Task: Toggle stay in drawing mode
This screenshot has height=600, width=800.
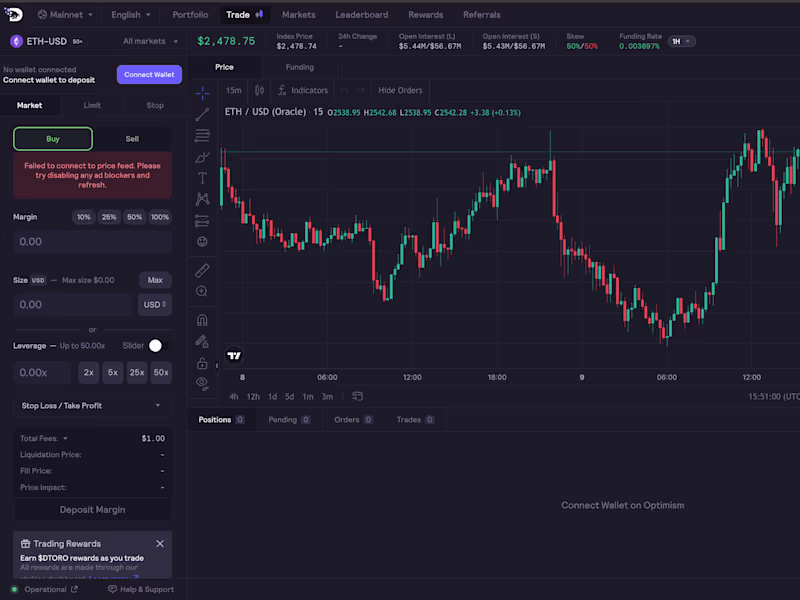Action: 202,341
